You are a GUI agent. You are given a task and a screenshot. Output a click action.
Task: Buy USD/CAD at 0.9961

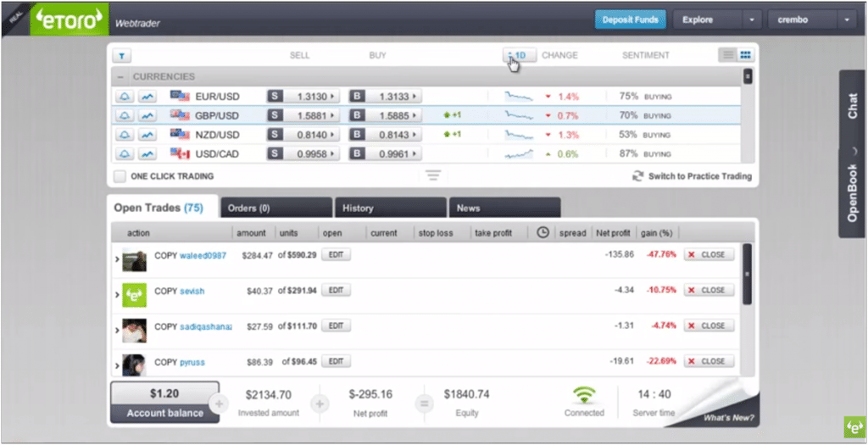coord(386,154)
